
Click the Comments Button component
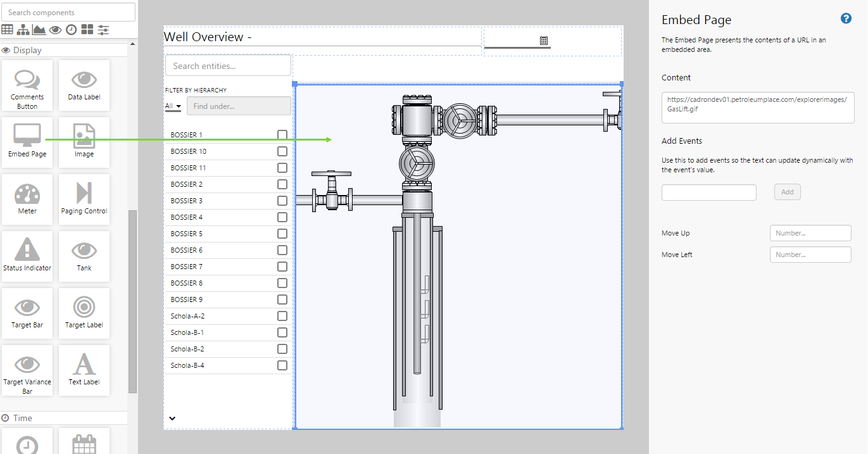coord(27,85)
